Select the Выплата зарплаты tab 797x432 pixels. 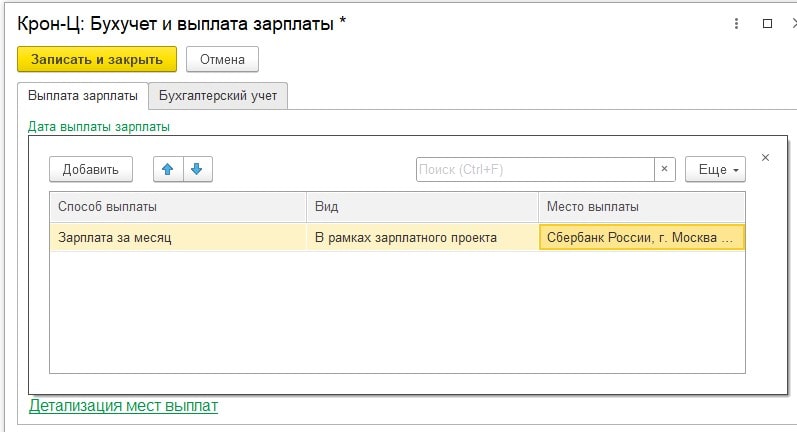point(83,96)
